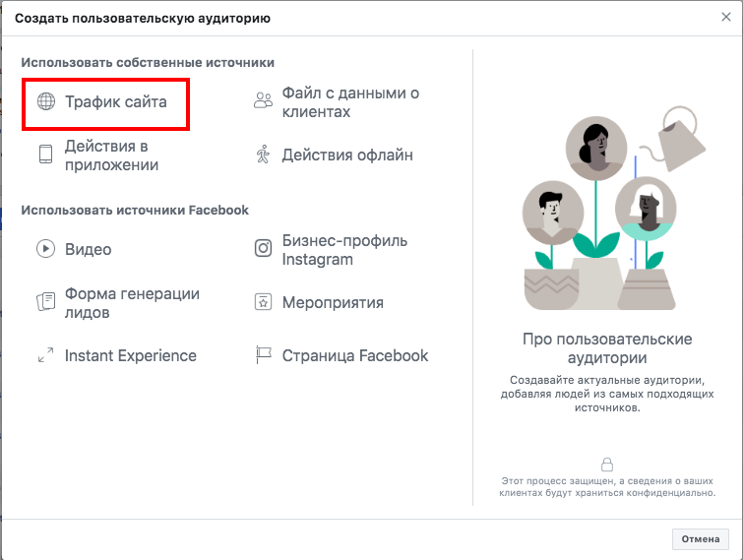The image size is (743, 560).
Task: Choose Бизнес-профиль Instagram source
Action: (x=344, y=250)
